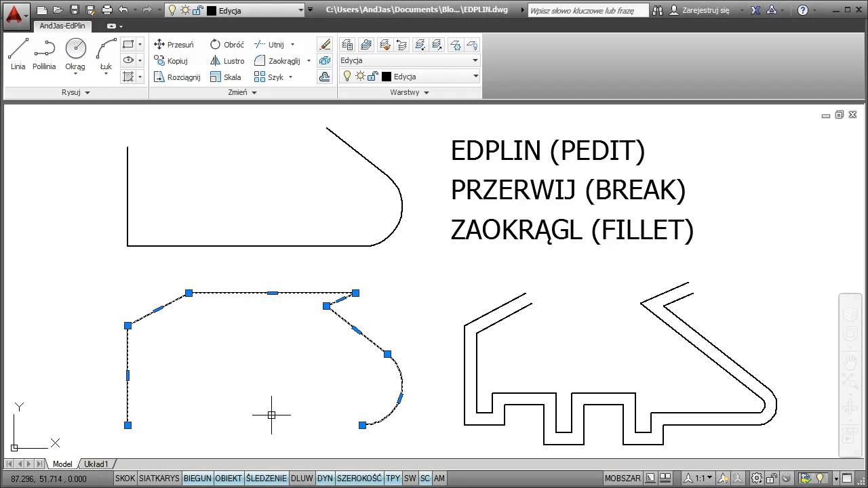Image resolution: width=868 pixels, height=488 pixels.
Task: Expand the Zmień panel
Action: 243,92
